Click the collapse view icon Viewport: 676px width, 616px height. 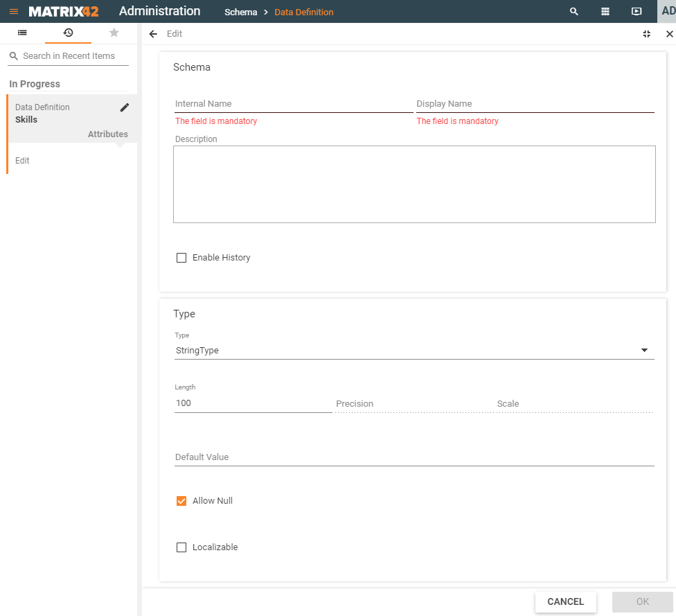(646, 34)
